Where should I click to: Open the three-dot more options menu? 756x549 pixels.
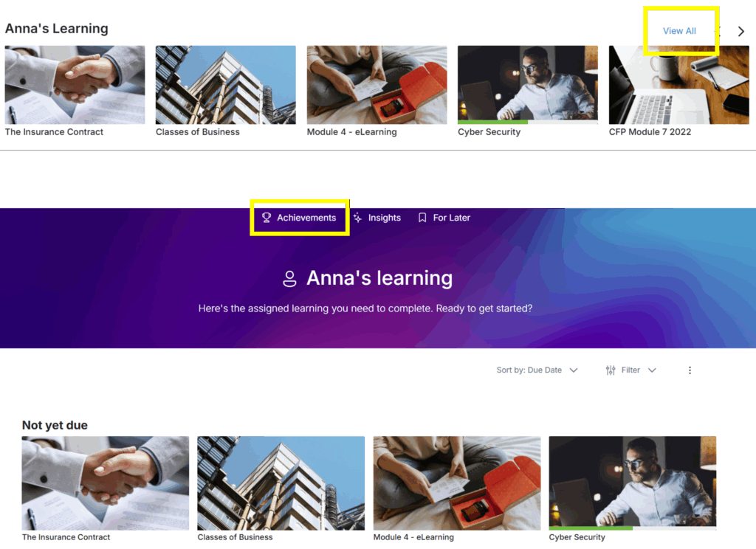pyautogui.click(x=690, y=370)
